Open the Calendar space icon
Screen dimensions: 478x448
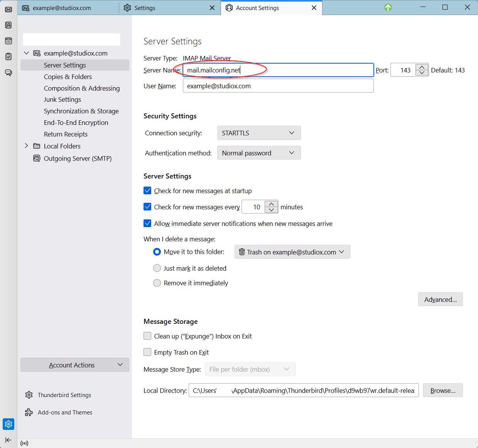pyautogui.click(x=8, y=41)
